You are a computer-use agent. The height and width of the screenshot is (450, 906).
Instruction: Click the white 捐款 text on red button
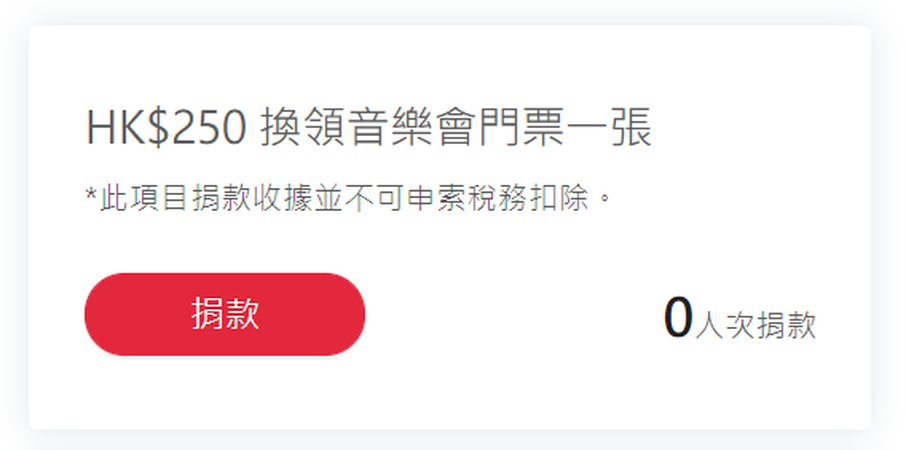(225, 314)
